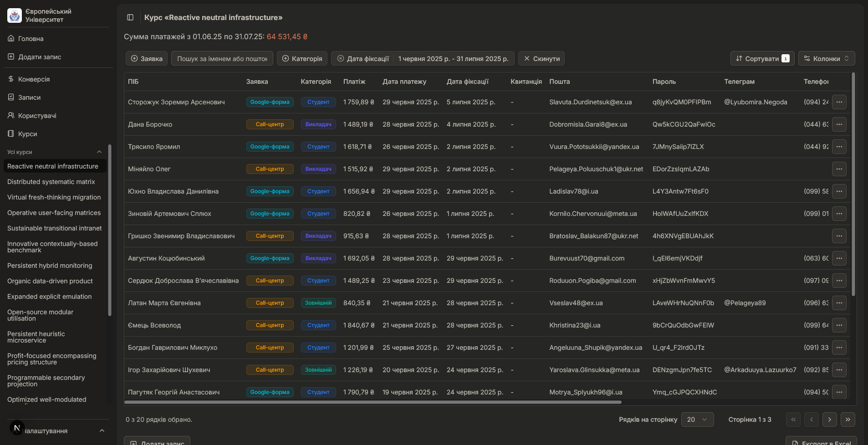Remove the Дата фіксації filter
The width and height of the screenshot is (868, 445).
pyautogui.click(x=341, y=59)
